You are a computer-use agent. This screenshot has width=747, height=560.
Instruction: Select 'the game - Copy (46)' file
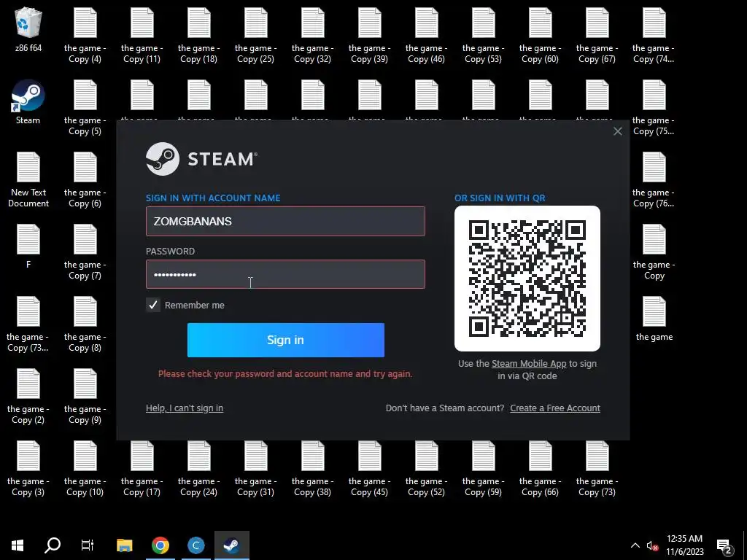(426, 35)
